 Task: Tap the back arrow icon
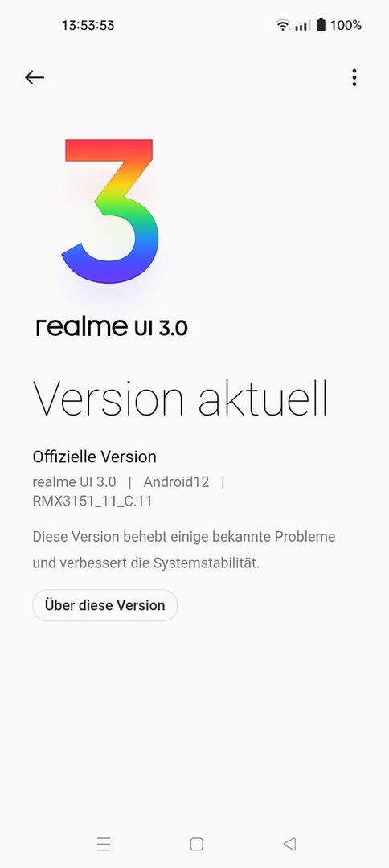[35, 77]
